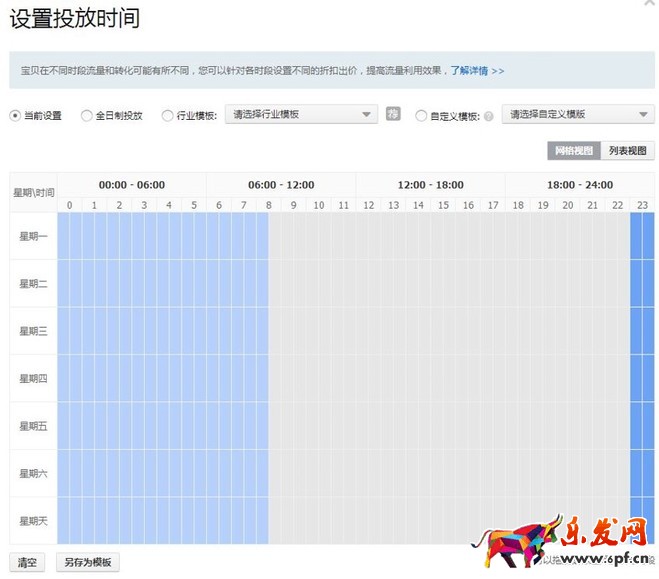659x579 pixels.
Task: Select the 当前设置 radio button
Action: pyautogui.click(x=15, y=115)
